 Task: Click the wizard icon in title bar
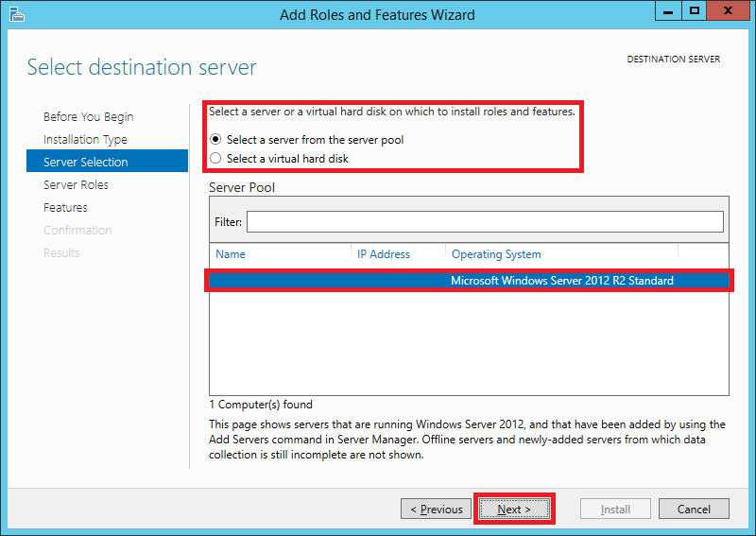16,14
